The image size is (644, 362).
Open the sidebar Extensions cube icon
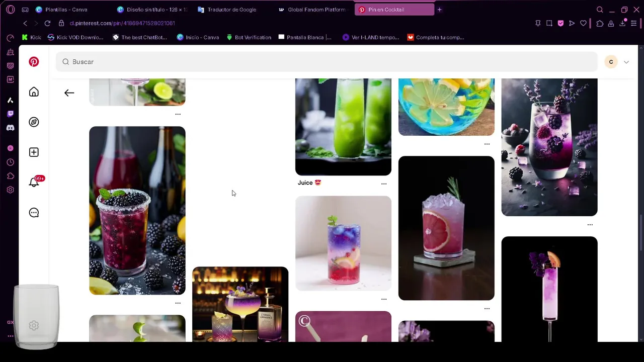click(x=10, y=176)
